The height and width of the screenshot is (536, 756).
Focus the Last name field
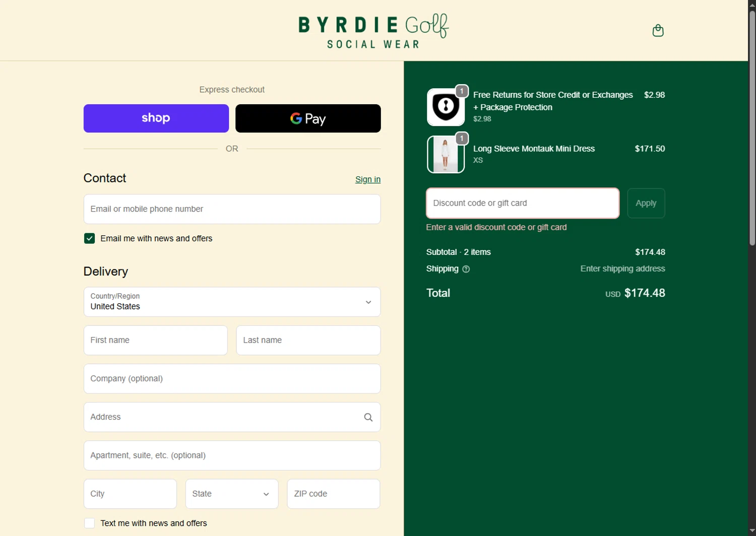[308, 340]
